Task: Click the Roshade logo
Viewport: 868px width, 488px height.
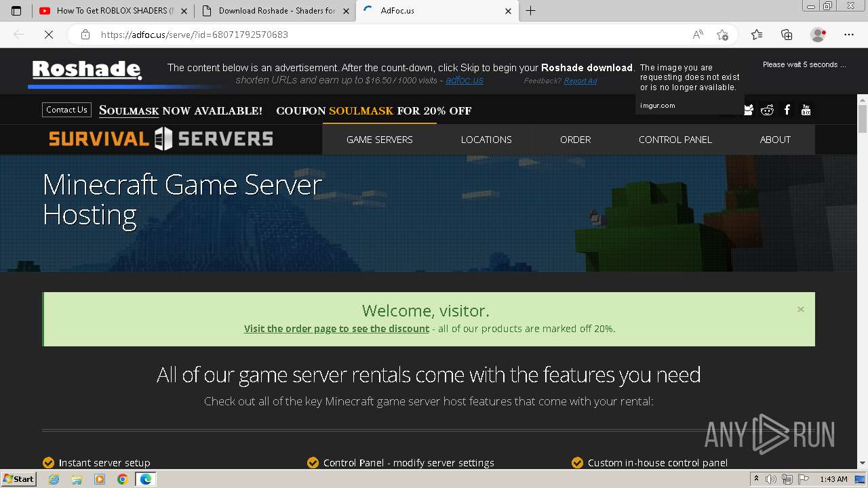Action: point(87,70)
